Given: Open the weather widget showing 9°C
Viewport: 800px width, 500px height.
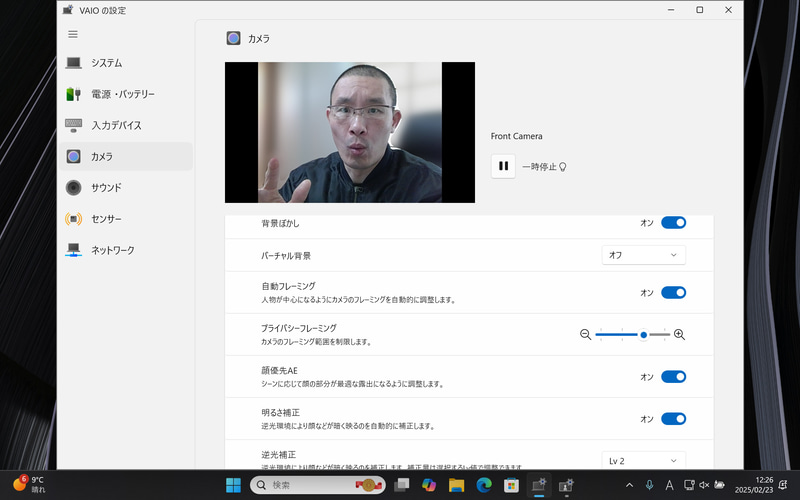Looking at the screenshot, I should [x=29, y=484].
